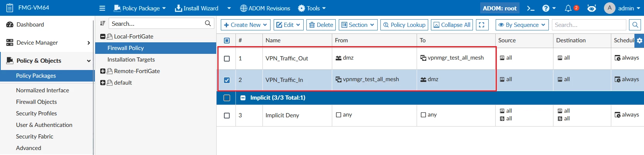
Task: Click dmz zone icon in VPN_Traffic_Out From cell
Action: click(338, 58)
